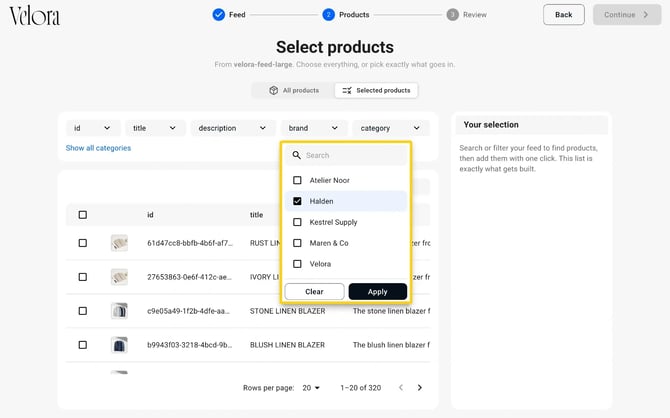Open the id filter dropdown
This screenshot has height=418, width=670.
click(93, 128)
